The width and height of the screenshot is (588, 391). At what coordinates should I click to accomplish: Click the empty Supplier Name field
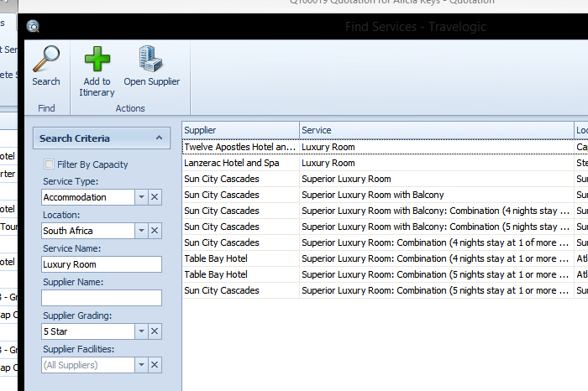click(102, 298)
